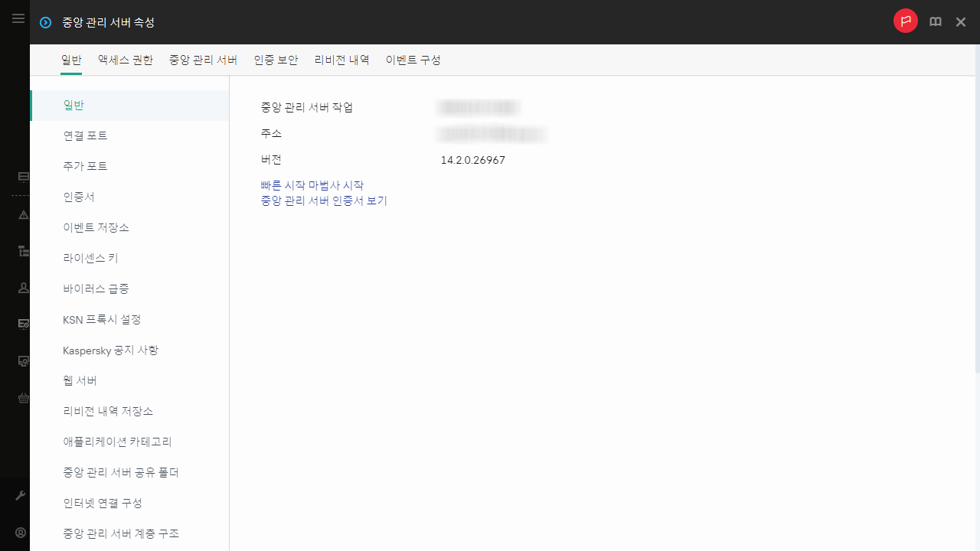980x551 pixels.
Task: Switch to the 액세스 권한 tab
Action: click(x=125, y=60)
